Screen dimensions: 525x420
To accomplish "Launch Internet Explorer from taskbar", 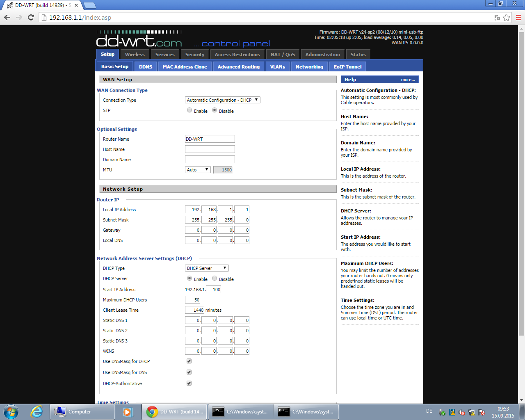I will pos(37,412).
